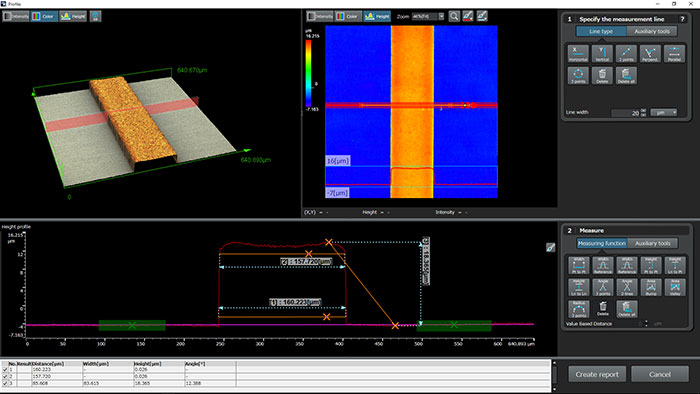Select the Vertical line type tool
Image resolution: width=700 pixels, height=394 pixels.
pyautogui.click(x=602, y=54)
